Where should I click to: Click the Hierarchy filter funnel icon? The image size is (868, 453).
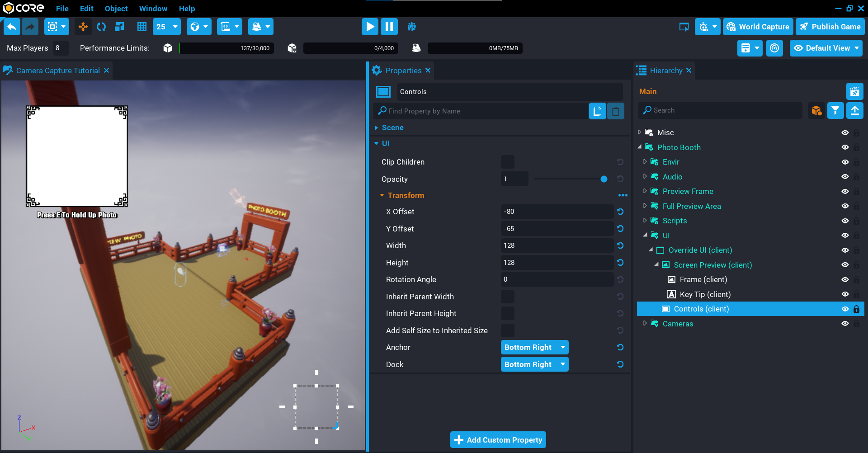tap(835, 110)
